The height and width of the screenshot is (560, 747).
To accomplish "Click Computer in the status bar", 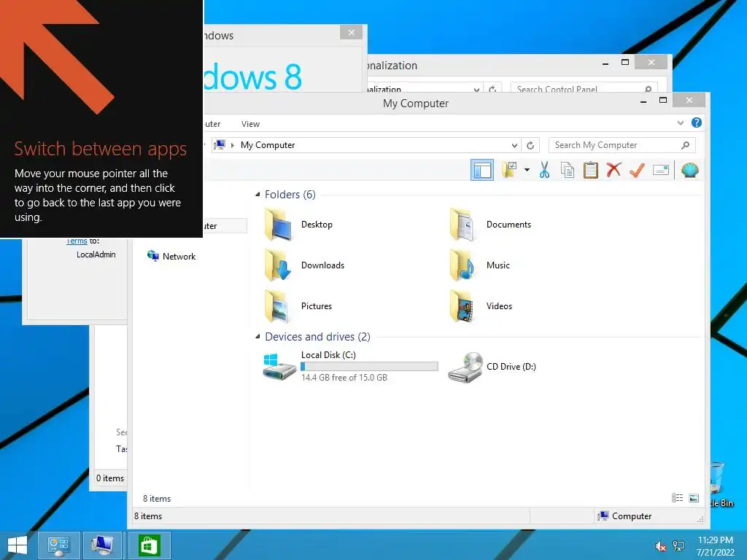I will [x=625, y=516].
